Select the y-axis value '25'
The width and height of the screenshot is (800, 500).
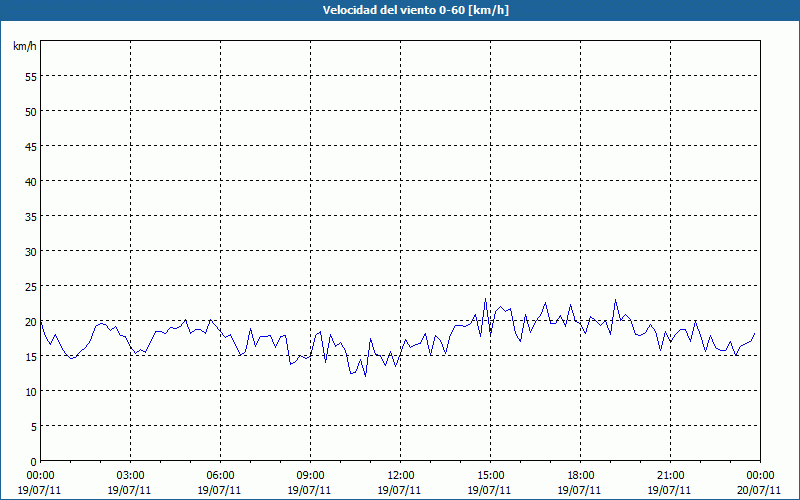click(x=30, y=286)
